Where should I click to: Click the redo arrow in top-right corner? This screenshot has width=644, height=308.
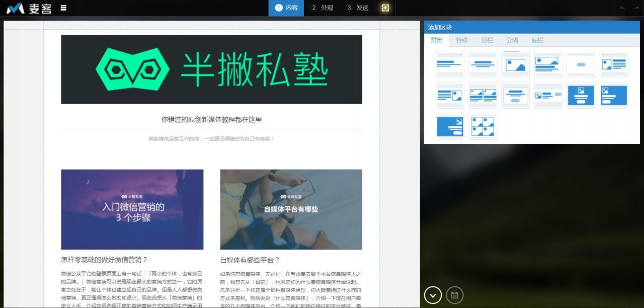pyautogui.click(x=636, y=8)
